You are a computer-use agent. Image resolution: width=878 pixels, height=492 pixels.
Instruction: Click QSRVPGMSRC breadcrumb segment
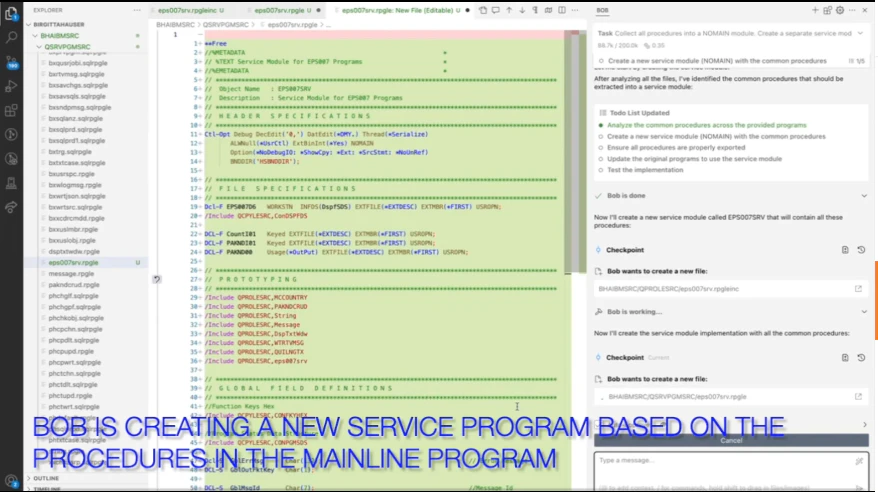tap(226, 25)
